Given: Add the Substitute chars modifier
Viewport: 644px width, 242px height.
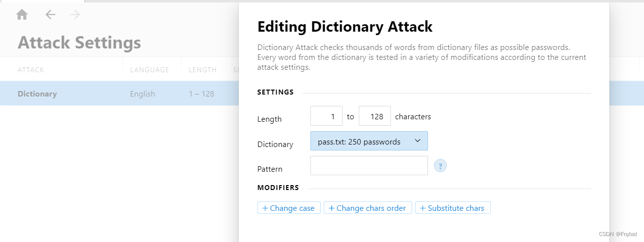Looking at the screenshot, I should [452, 208].
